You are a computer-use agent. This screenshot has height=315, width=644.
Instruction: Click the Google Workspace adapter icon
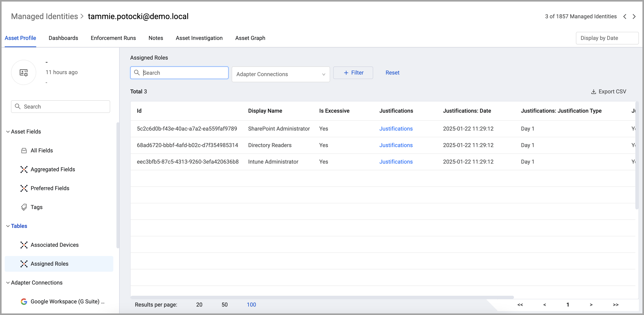pos(24,301)
